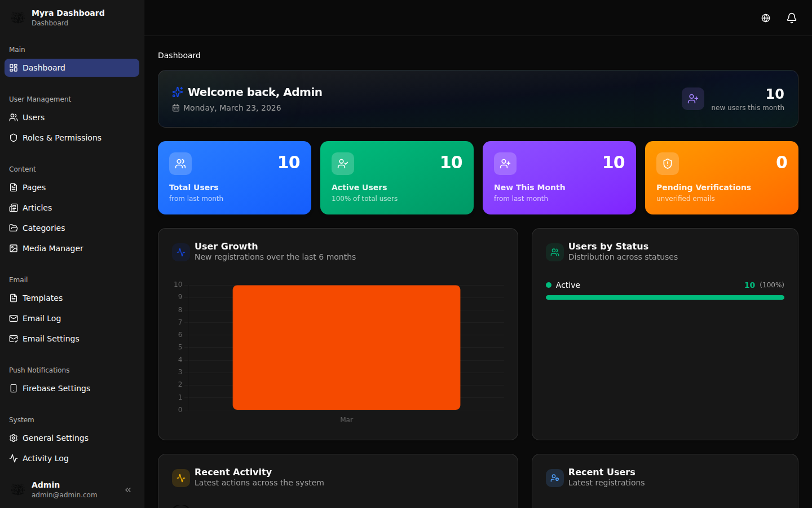The width and height of the screenshot is (812, 508).
Task: Click 'new users this month' text
Action: coord(748,108)
